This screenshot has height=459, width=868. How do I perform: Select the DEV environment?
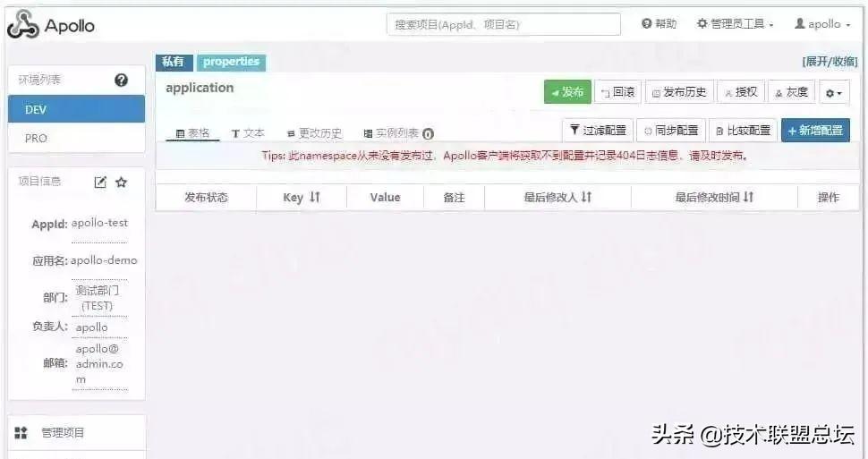[x=76, y=109]
